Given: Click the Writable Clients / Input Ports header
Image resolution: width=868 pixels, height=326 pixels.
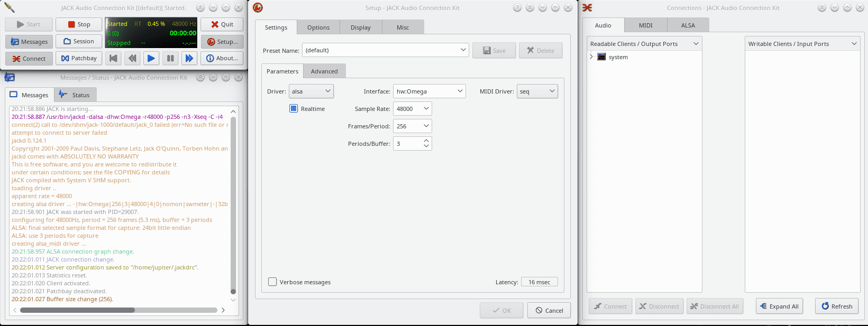Looking at the screenshot, I should (x=802, y=44).
